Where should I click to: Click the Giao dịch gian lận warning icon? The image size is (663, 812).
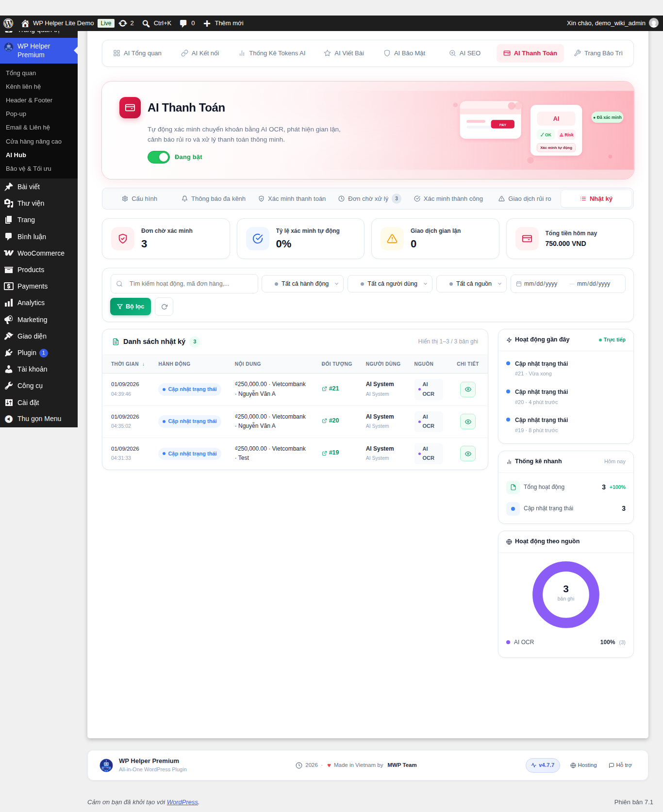coord(392,239)
